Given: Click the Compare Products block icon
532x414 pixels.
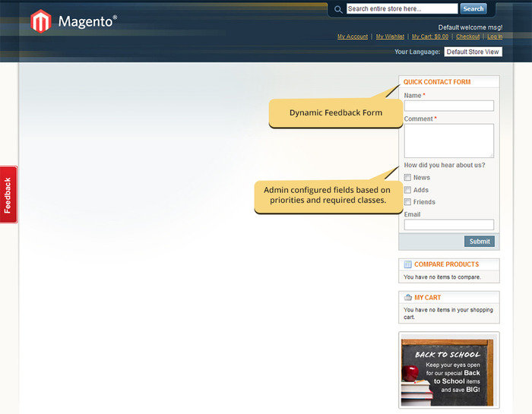Looking at the screenshot, I should pyautogui.click(x=408, y=264).
